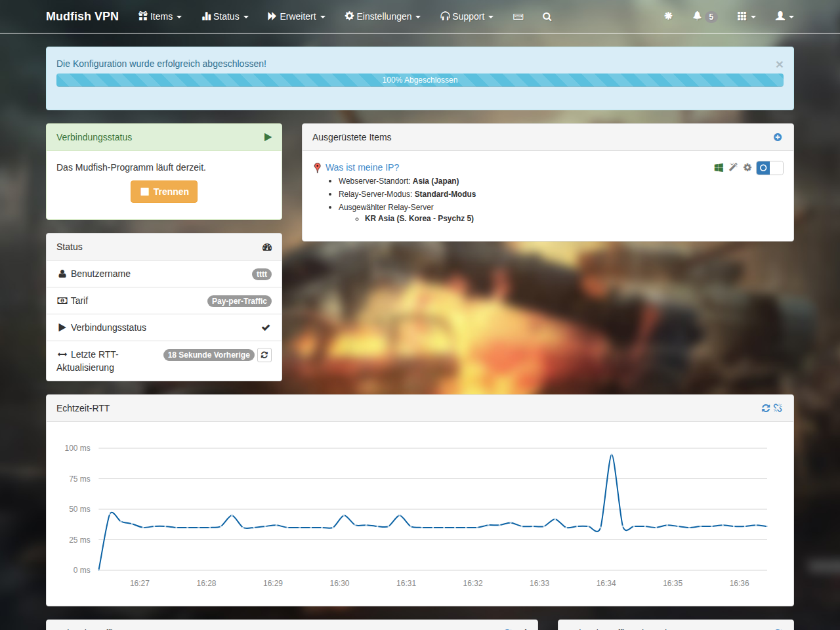Viewport: 840px width, 630px height.
Task: Click the asterisk icon in the navbar
Action: [x=668, y=16]
